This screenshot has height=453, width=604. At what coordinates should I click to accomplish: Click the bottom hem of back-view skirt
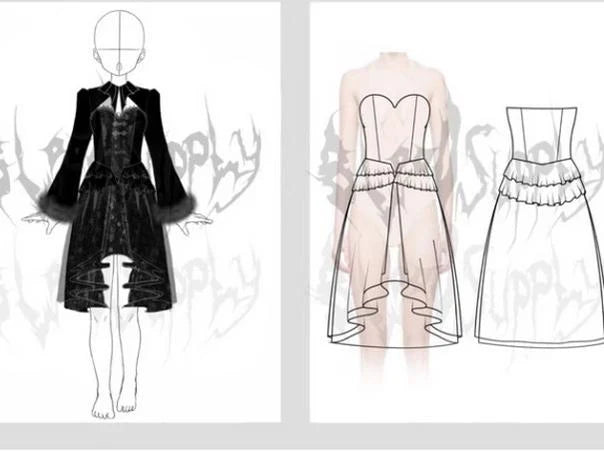[x=541, y=340]
